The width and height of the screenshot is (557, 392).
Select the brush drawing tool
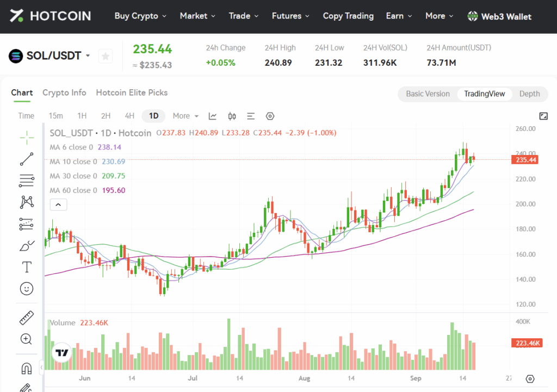pos(27,246)
